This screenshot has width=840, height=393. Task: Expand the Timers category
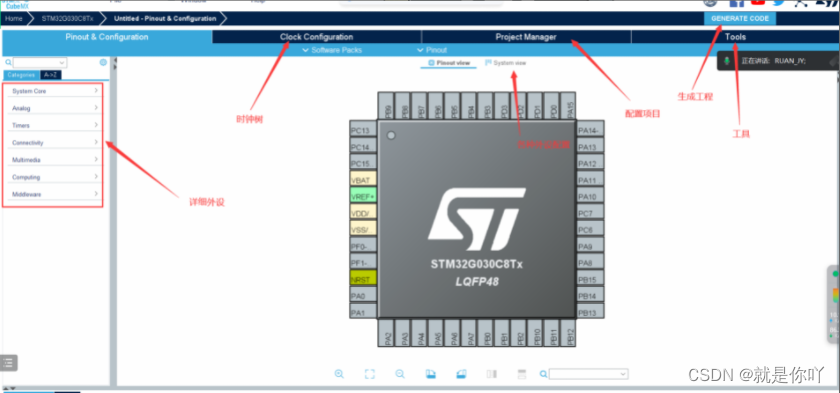[x=55, y=125]
